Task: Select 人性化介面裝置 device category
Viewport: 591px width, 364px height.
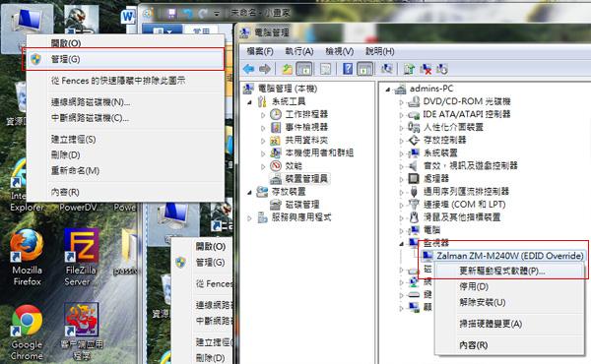Action: [x=453, y=127]
